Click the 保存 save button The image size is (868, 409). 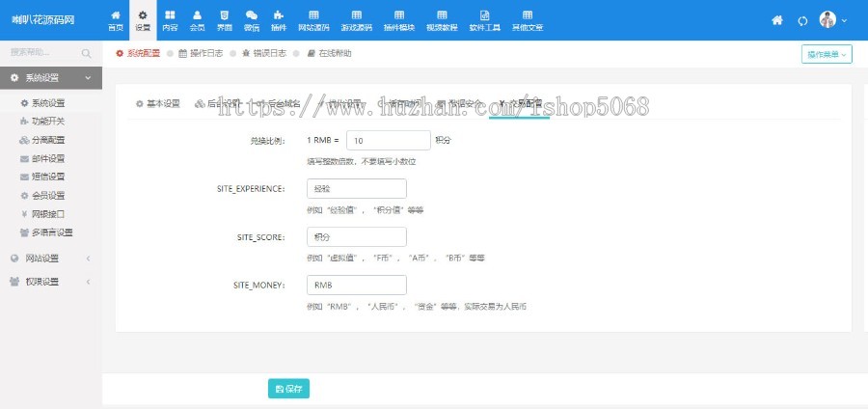pyautogui.click(x=288, y=389)
